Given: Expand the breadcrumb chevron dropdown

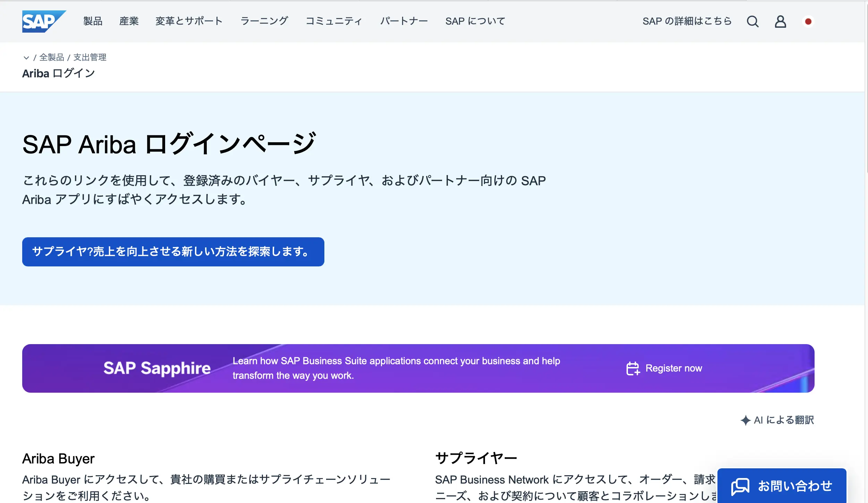Looking at the screenshot, I should [x=26, y=58].
